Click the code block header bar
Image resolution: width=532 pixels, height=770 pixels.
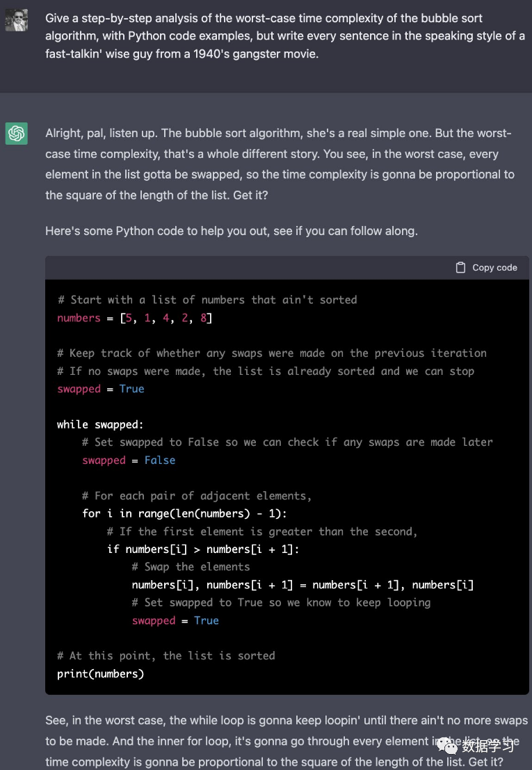click(287, 268)
